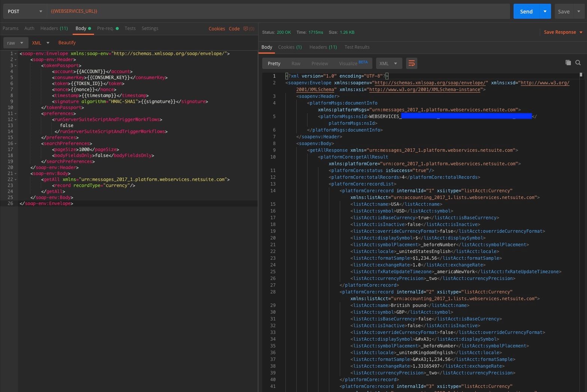Toggle line wrap icon in response

pos(411,63)
